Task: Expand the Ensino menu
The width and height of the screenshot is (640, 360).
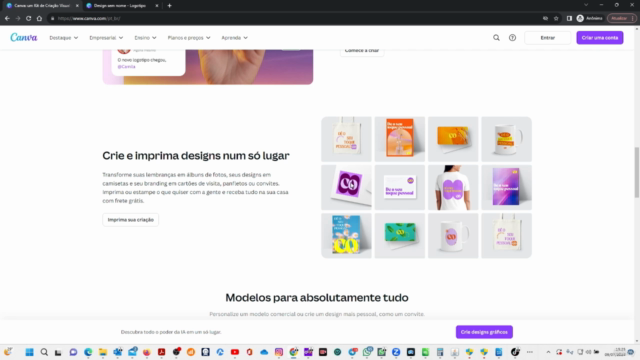Action: 145,38
